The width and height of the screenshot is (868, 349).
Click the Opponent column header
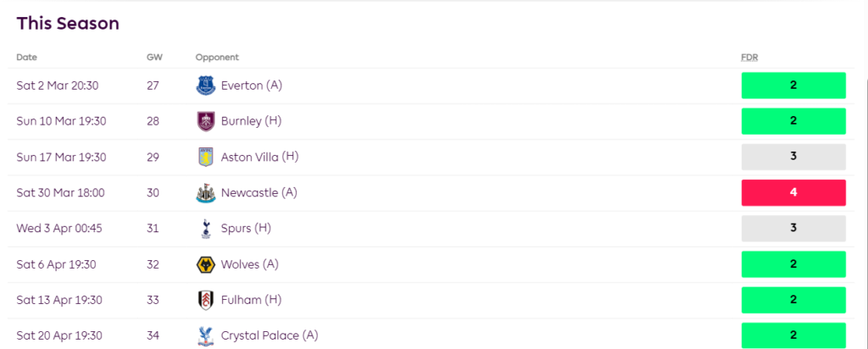[217, 58]
